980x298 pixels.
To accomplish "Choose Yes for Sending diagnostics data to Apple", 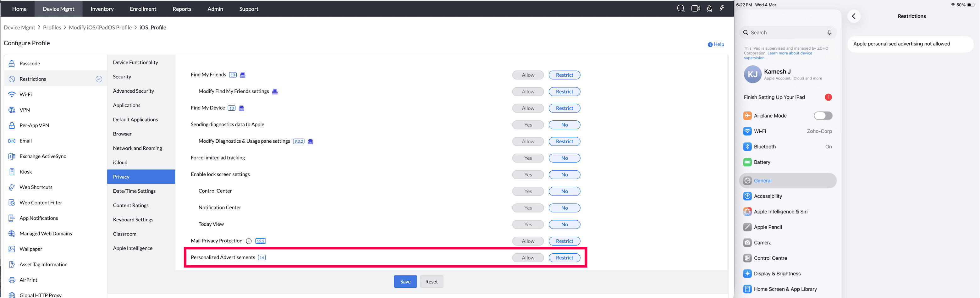I will tap(528, 125).
